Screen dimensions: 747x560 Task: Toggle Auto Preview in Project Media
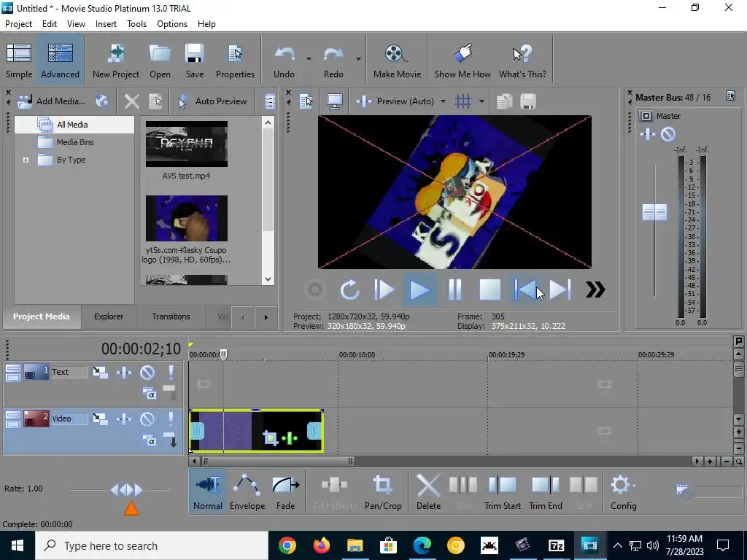(x=212, y=101)
